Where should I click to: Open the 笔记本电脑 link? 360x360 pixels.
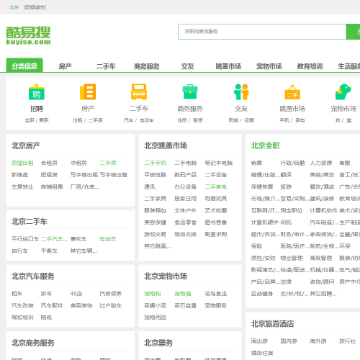click(x=219, y=163)
